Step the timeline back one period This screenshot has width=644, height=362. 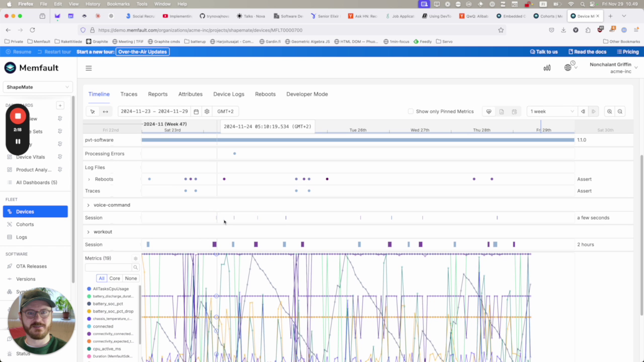click(x=583, y=112)
